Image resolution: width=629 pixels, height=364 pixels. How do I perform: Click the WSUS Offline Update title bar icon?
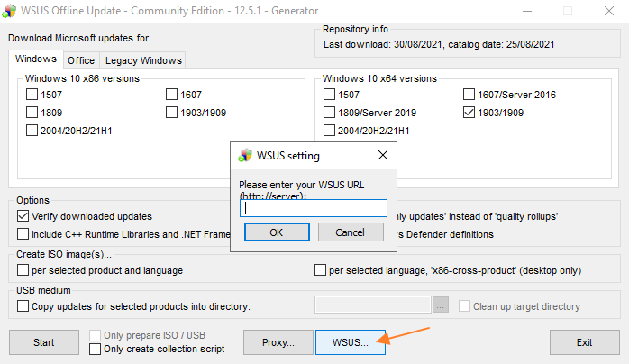tap(10, 12)
